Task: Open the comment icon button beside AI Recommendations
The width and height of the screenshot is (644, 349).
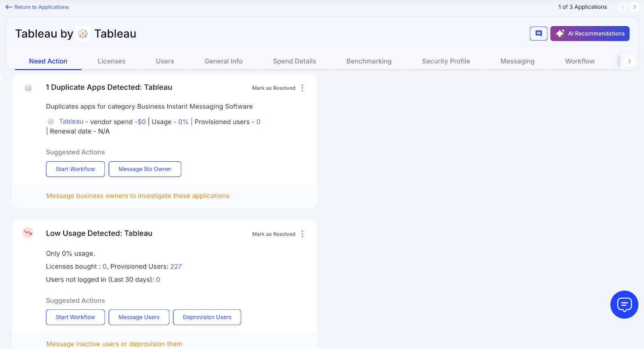Action: click(x=539, y=34)
